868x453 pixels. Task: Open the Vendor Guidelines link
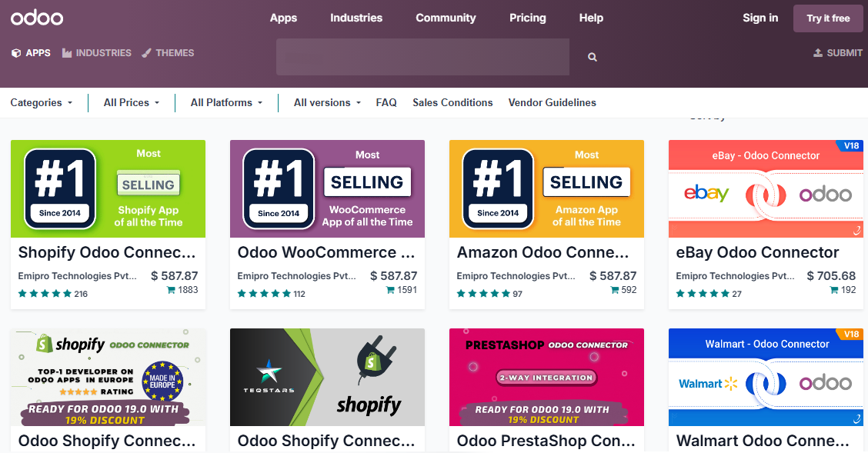(x=552, y=102)
